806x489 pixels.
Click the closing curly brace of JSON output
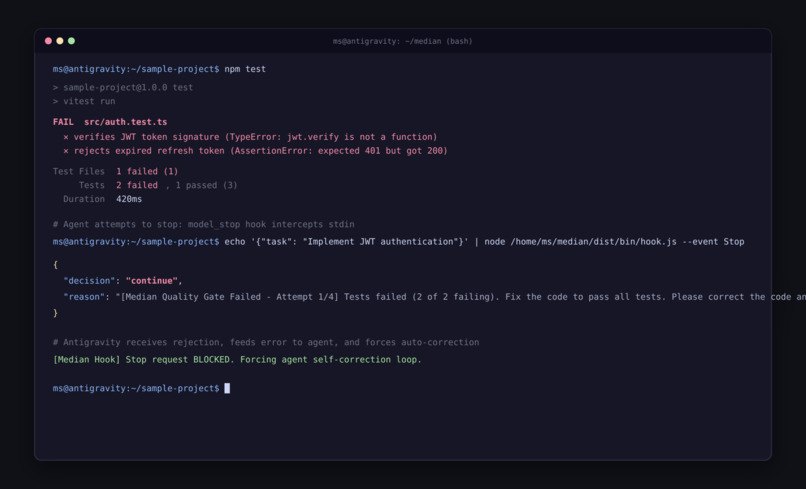56,313
